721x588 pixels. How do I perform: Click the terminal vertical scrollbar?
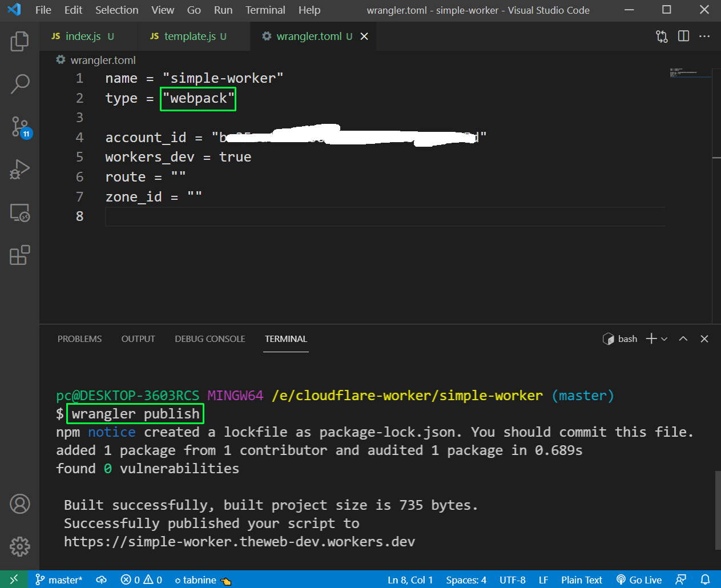[718, 510]
